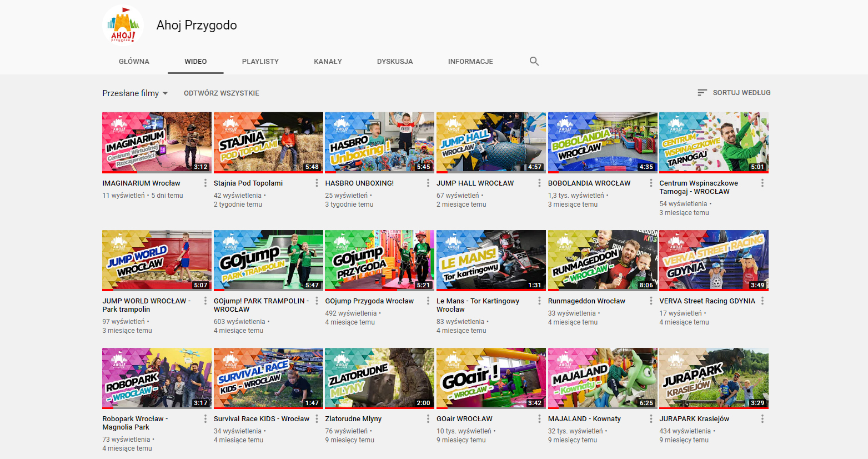Open options menu for JUMP HALL WROCŁAW
Viewport: 868px width, 459px height.
(539, 183)
